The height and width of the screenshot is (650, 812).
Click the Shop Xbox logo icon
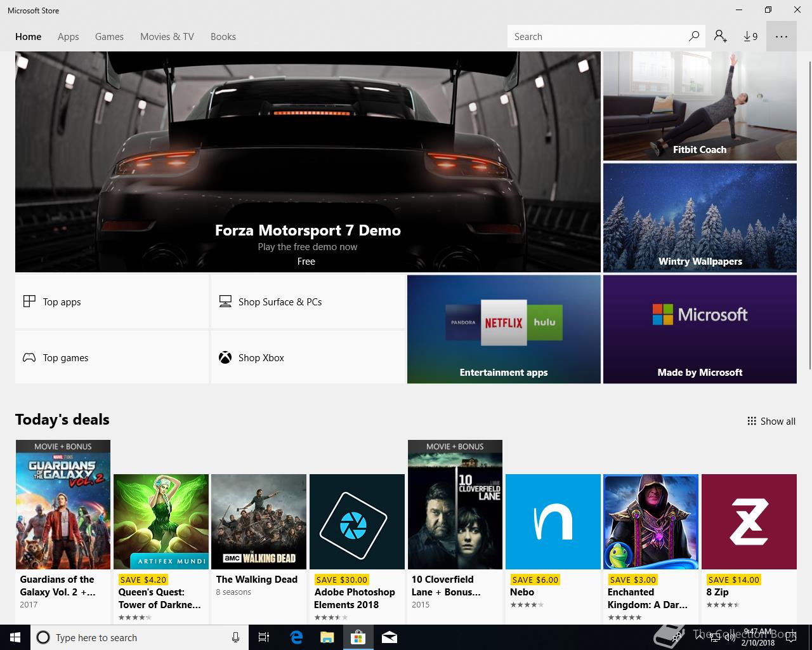coord(225,357)
